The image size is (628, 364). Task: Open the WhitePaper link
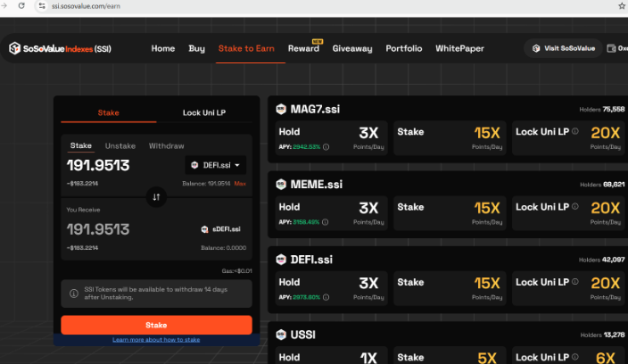pos(459,48)
